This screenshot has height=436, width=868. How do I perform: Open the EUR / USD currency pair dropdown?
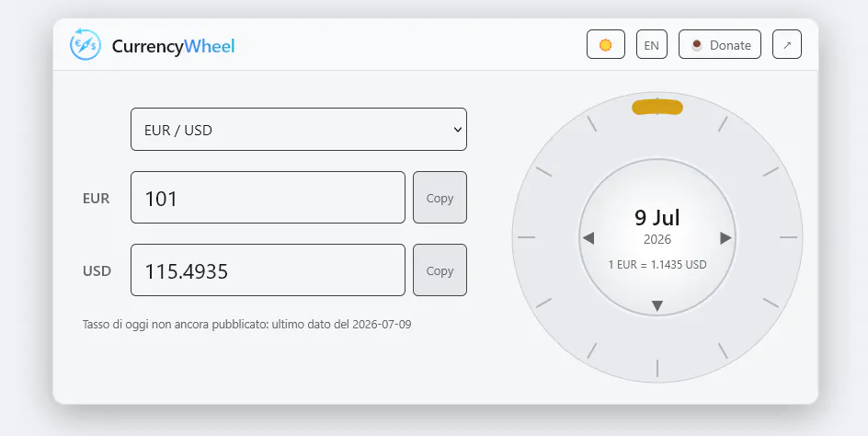pyautogui.click(x=298, y=129)
